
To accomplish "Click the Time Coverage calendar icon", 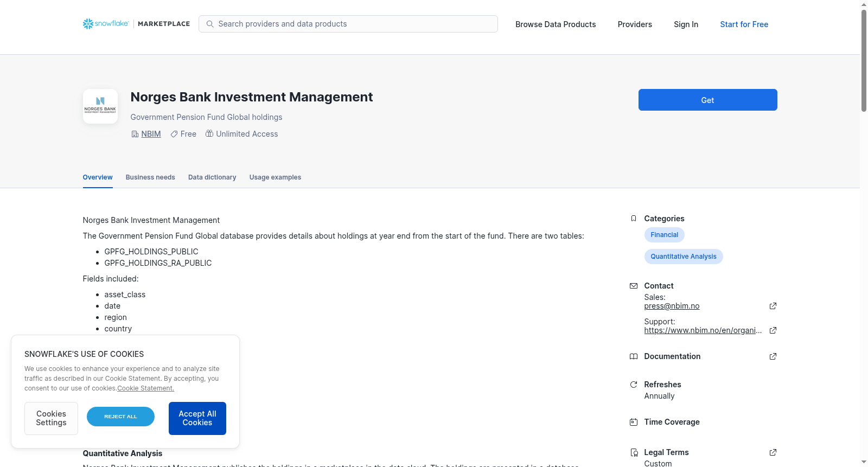I will [x=634, y=422].
